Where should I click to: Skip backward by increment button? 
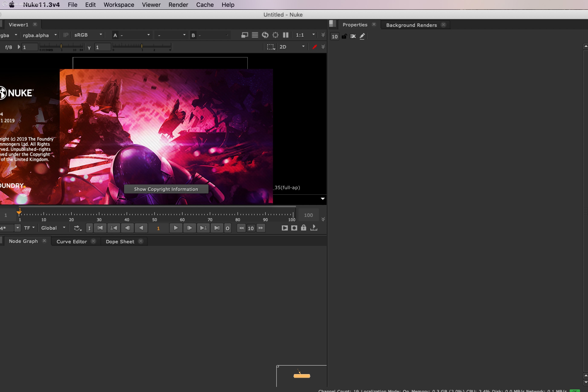pyautogui.click(x=241, y=228)
